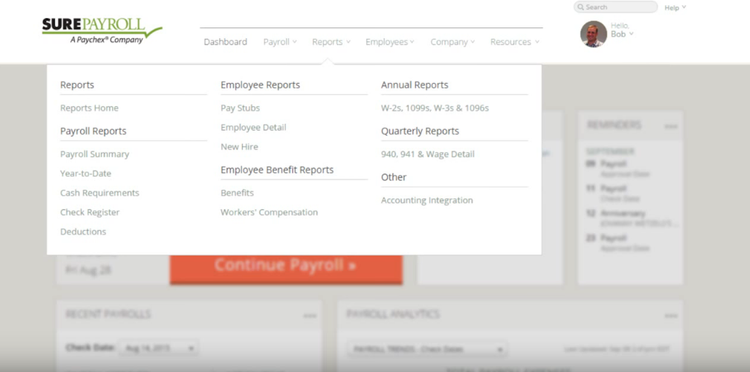The width and height of the screenshot is (750, 372).
Task: Click the Recent Payrolls panel title
Action: click(x=108, y=314)
